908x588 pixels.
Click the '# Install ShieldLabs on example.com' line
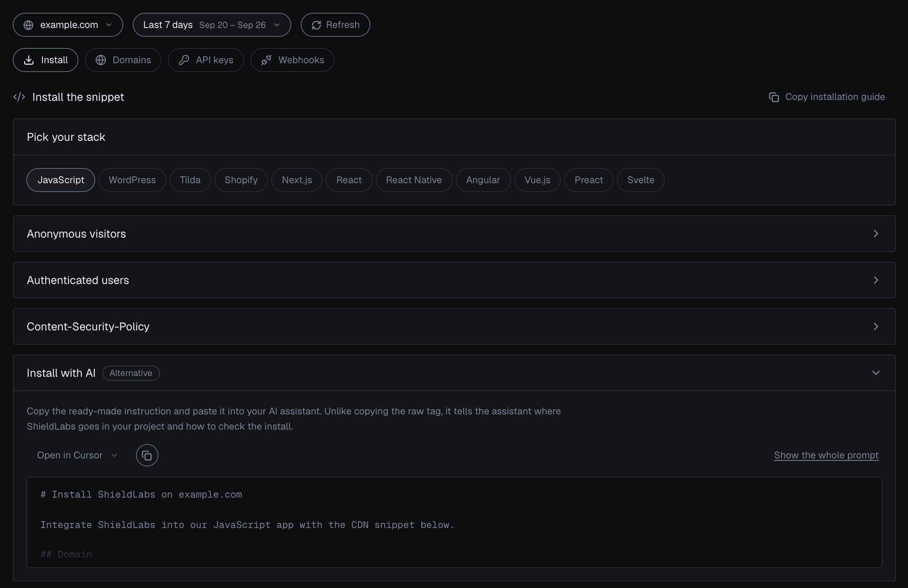141,494
